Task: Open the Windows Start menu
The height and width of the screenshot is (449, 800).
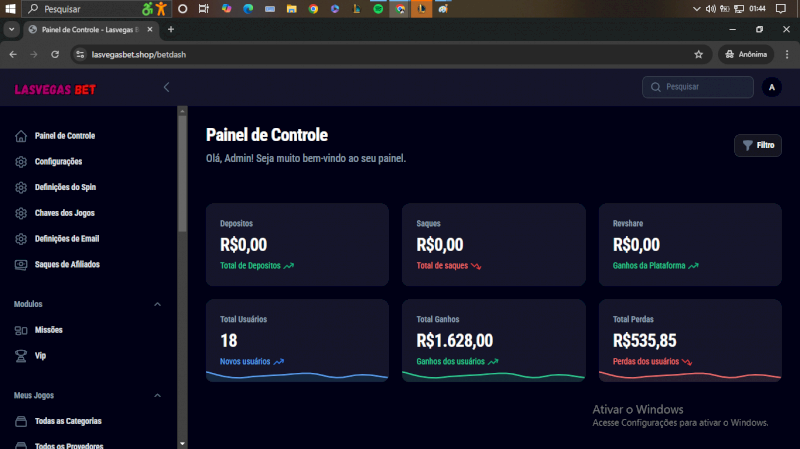Action: click(10, 9)
